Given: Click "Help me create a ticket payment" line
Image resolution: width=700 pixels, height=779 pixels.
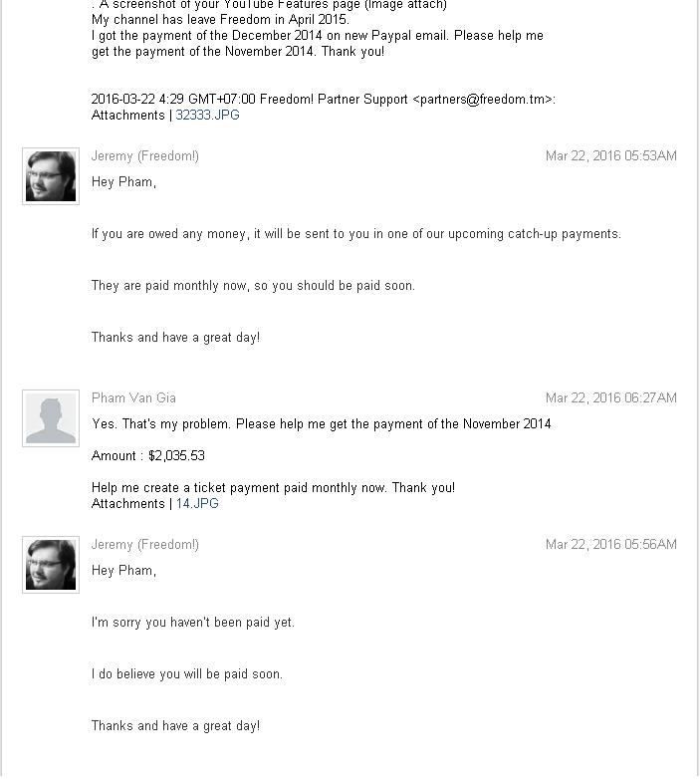Looking at the screenshot, I should [273, 488].
